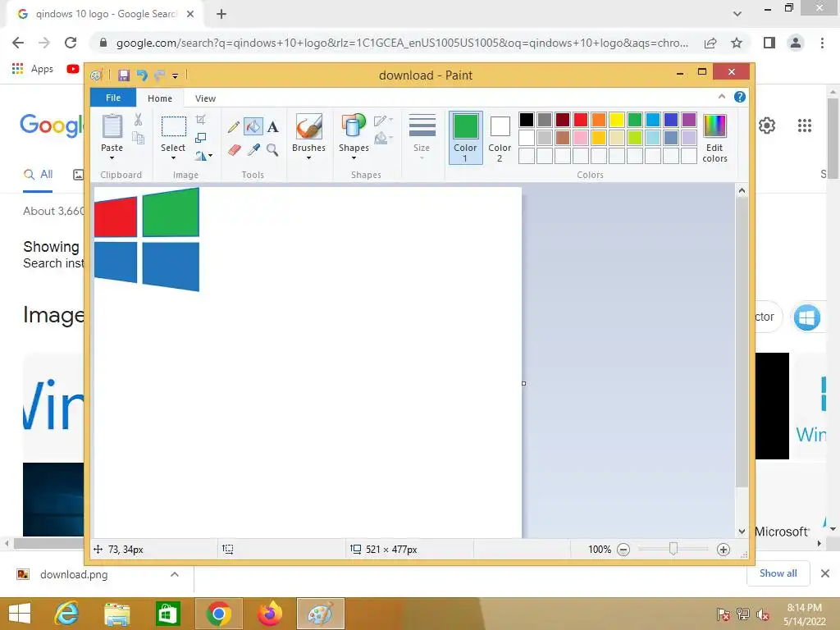Click the zoom out minus button

click(623, 549)
